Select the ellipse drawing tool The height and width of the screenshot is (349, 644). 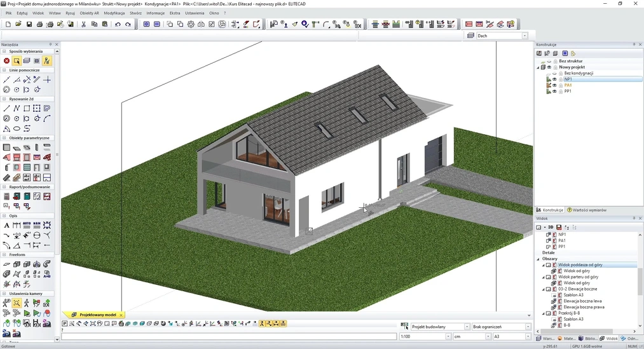17,128
